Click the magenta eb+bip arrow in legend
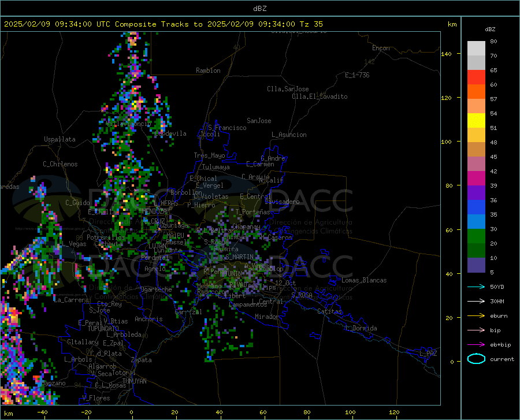 [x=476, y=345]
